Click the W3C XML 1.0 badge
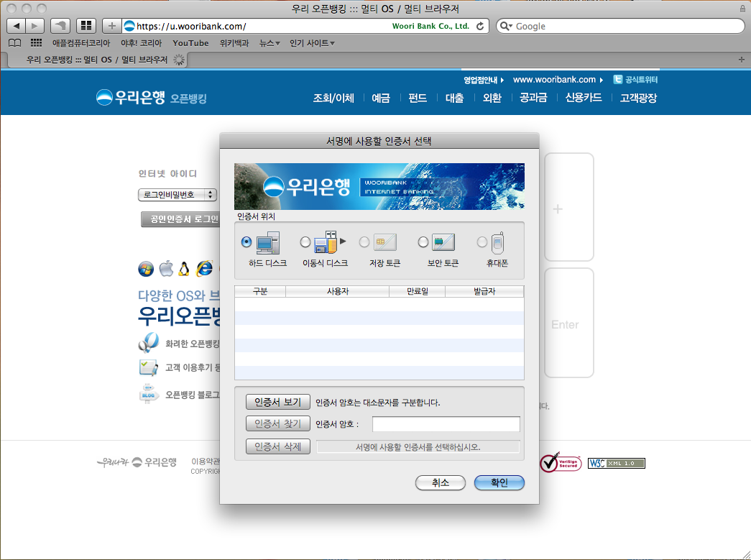751x560 pixels. pos(617,463)
